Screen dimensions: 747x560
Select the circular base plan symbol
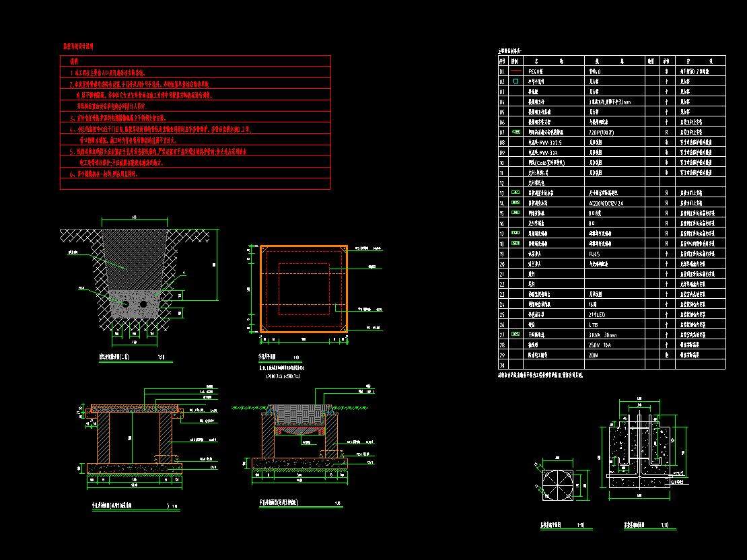(x=556, y=482)
